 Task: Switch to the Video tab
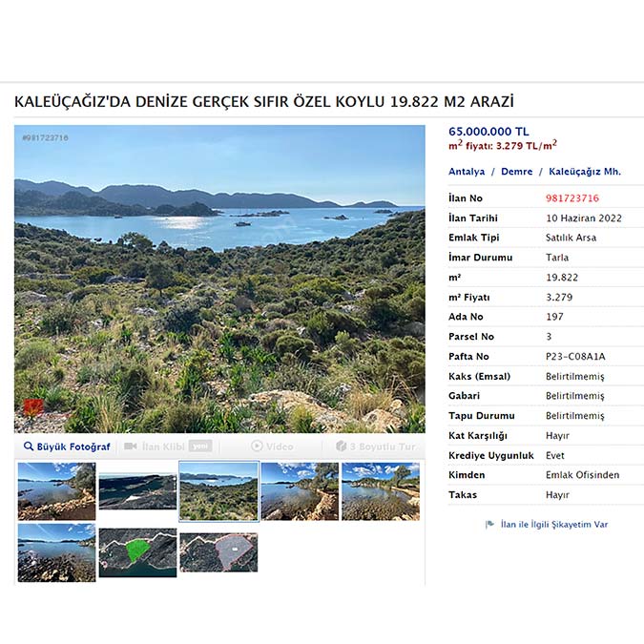(272, 447)
